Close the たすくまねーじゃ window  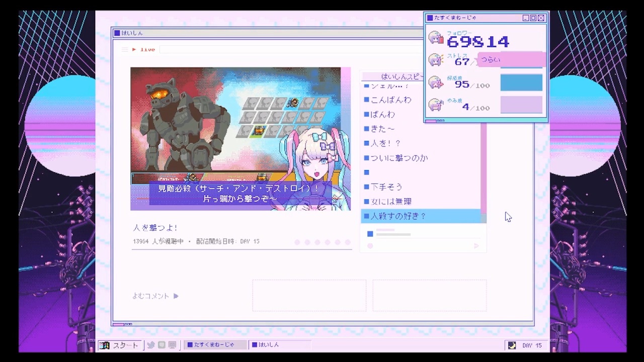pos(541,18)
